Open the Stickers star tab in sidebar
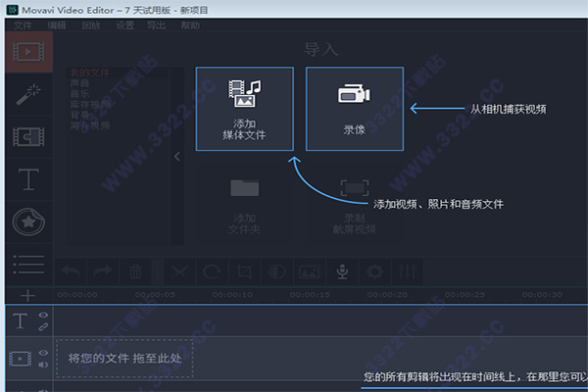588x392 pixels. click(28, 221)
